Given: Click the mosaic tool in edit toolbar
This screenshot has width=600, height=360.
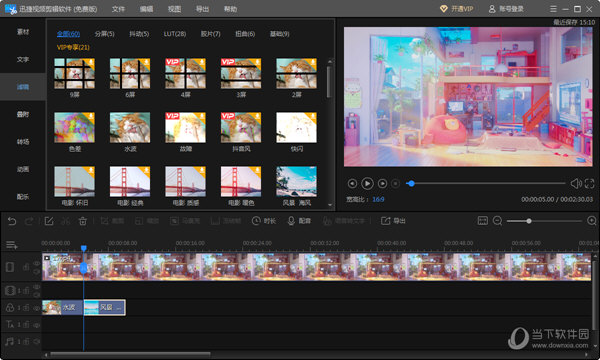Looking at the screenshot, I should pyautogui.click(x=185, y=221).
